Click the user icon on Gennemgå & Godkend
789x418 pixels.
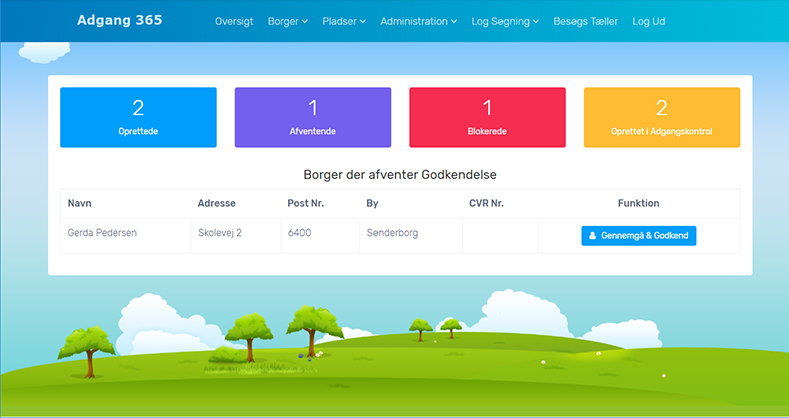click(x=593, y=236)
